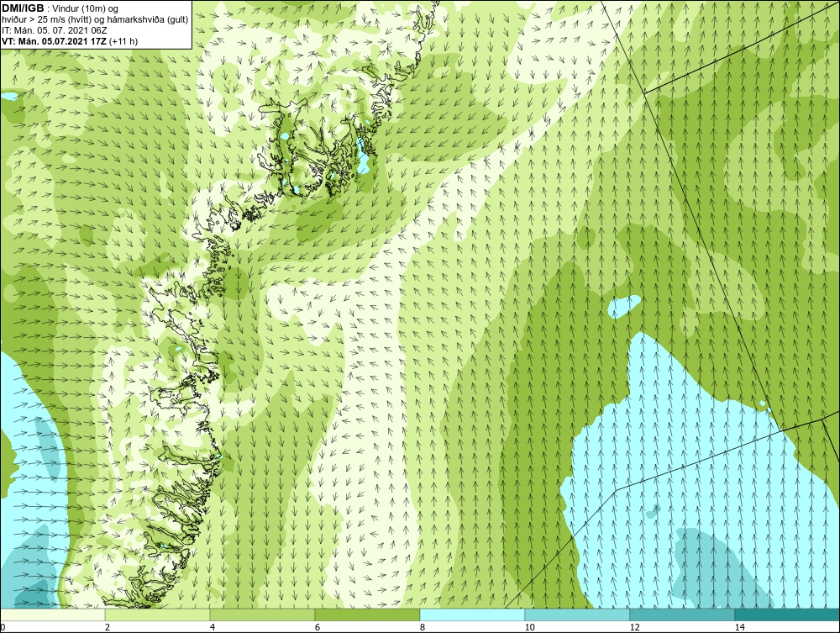Click the 'VT: Mán. 05.07.2021 17Z' valid time
Screen dimensions: 840x633
click(54, 41)
